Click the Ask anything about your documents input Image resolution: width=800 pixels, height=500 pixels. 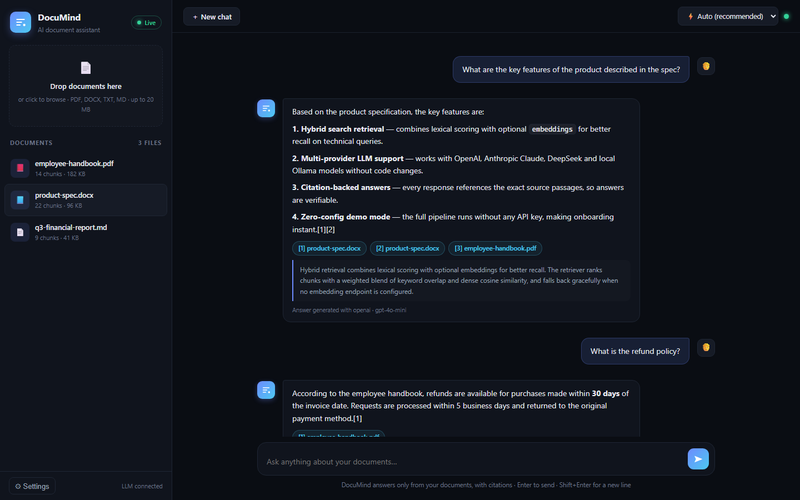point(472,462)
